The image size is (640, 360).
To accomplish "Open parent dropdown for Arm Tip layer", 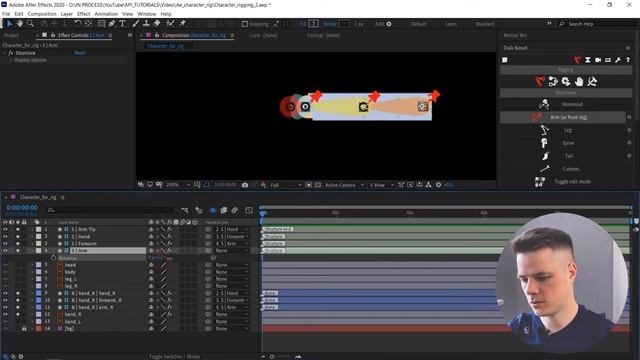I will (x=231, y=229).
